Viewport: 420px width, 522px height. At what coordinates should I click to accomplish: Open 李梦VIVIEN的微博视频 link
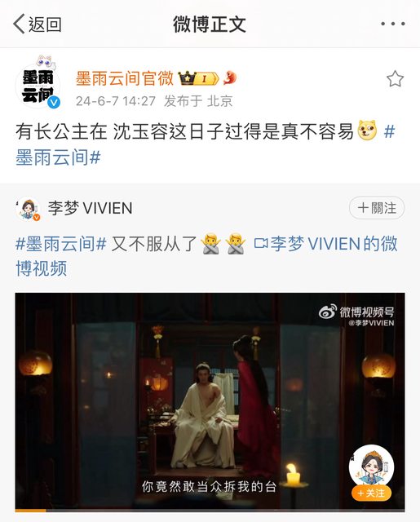206,255
